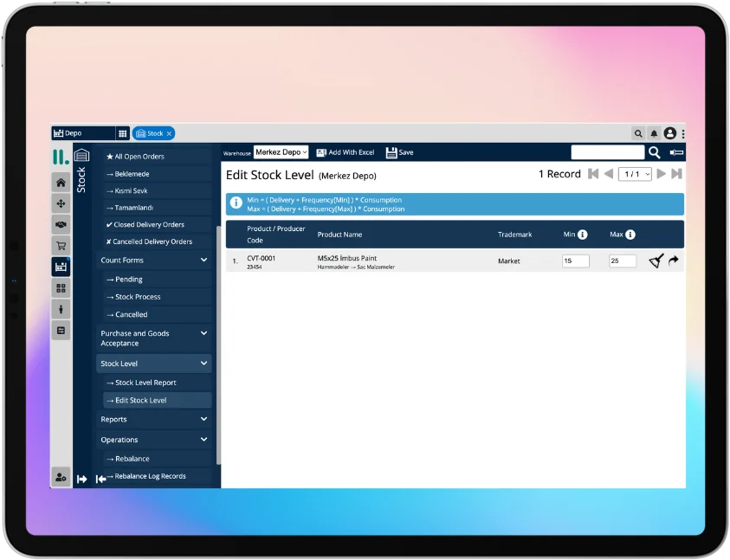730x560 pixels.
Task: Expand the Reports section
Action: (203, 419)
